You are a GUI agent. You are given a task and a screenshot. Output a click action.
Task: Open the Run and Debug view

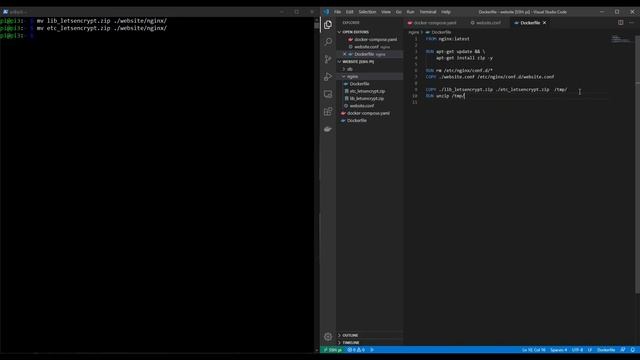328,77
